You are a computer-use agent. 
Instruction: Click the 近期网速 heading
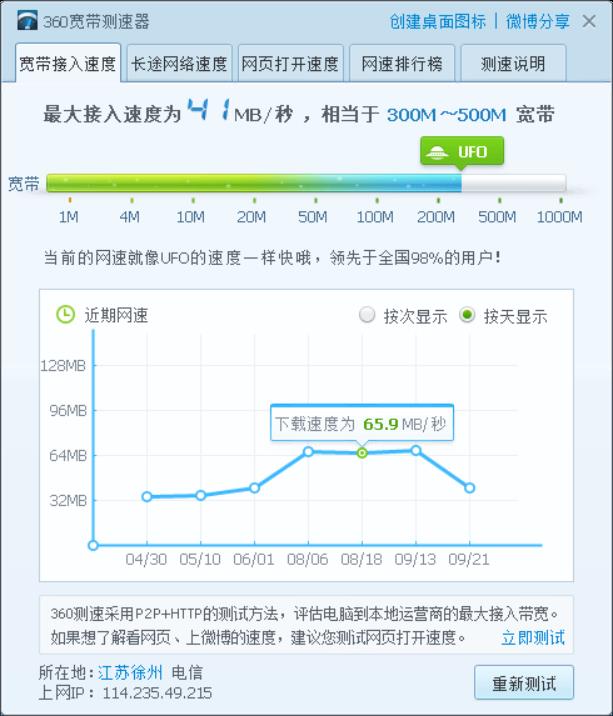pos(116,316)
